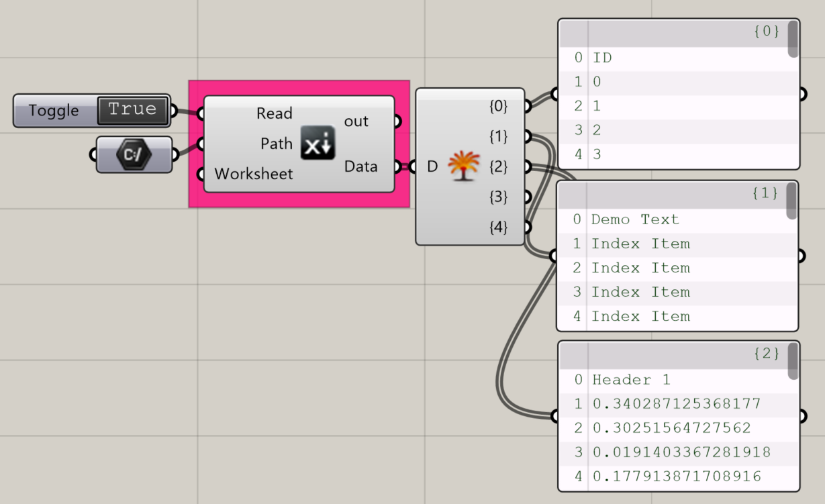
Task: Toggle the boolean switch showing True
Action: (134, 110)
